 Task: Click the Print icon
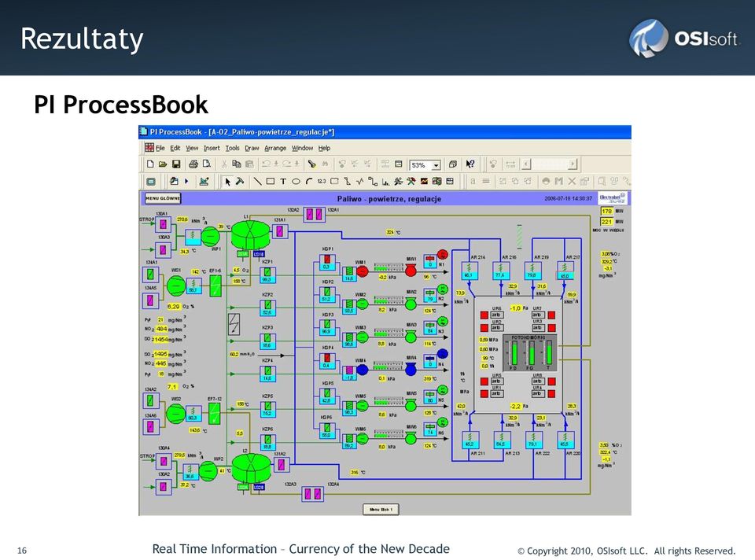(193, 164)
